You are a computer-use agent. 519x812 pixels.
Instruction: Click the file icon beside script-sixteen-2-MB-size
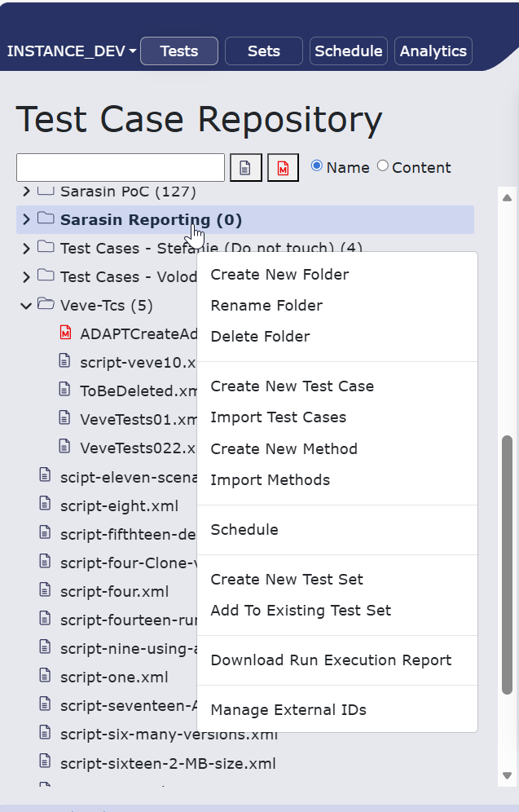click(46, 761)
